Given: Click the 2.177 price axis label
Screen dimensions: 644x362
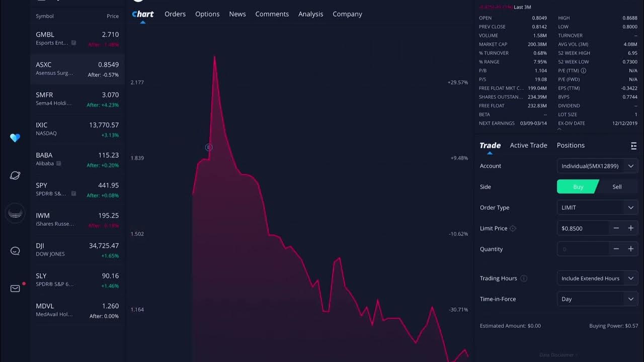Looking at the screenshot, I should click(x=137, y=82).
